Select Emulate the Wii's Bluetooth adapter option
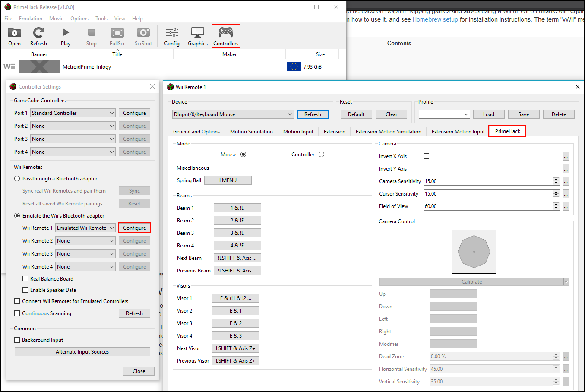The image size is (585, 392). [x=17, y=216]
